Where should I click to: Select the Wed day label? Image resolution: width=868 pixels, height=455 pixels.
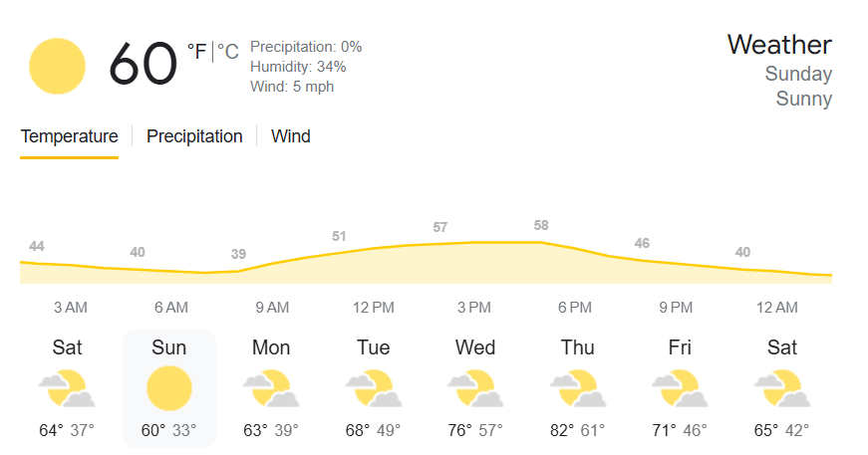475,347
